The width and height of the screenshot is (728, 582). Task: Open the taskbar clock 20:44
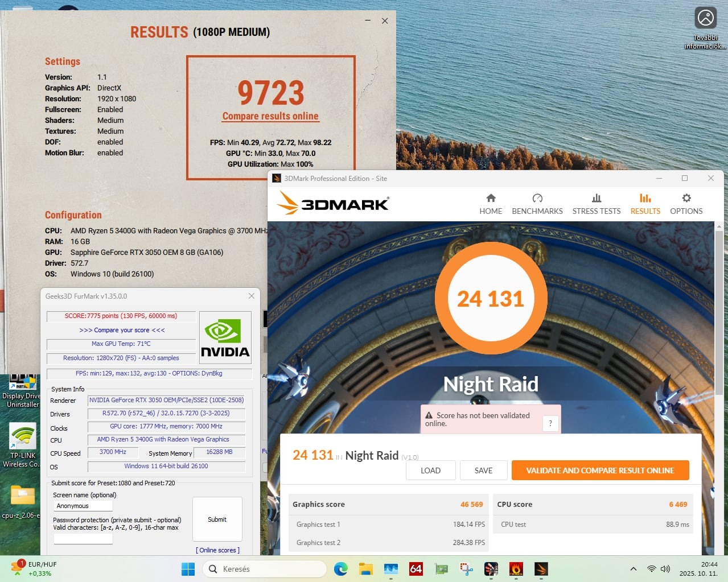coord(698,569)
